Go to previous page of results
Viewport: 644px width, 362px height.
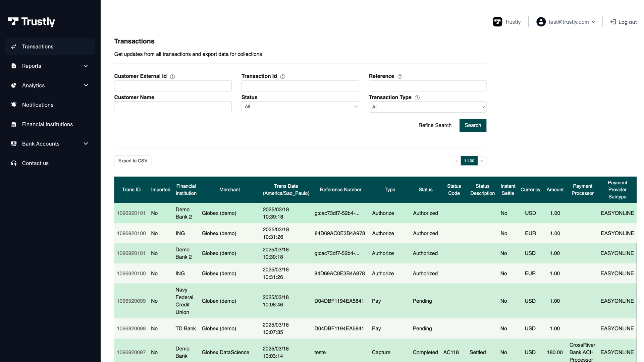[456, 161]
